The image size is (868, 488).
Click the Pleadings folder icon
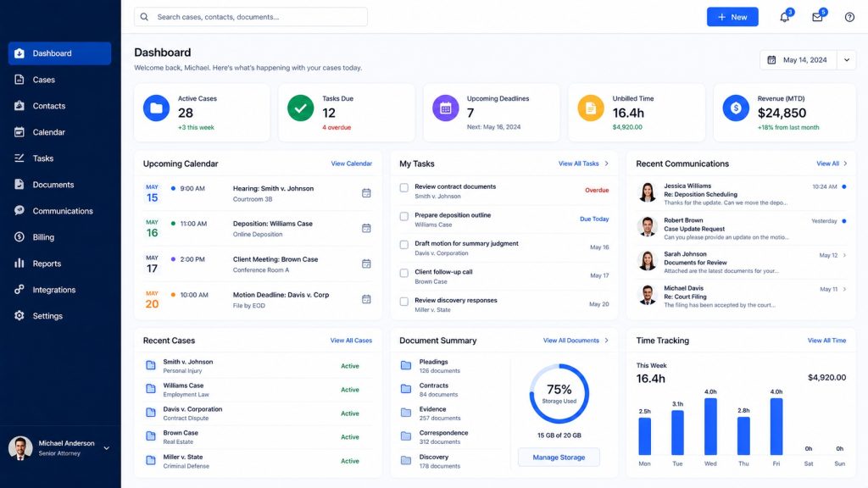pyautogui.click(x=406, y=365)
